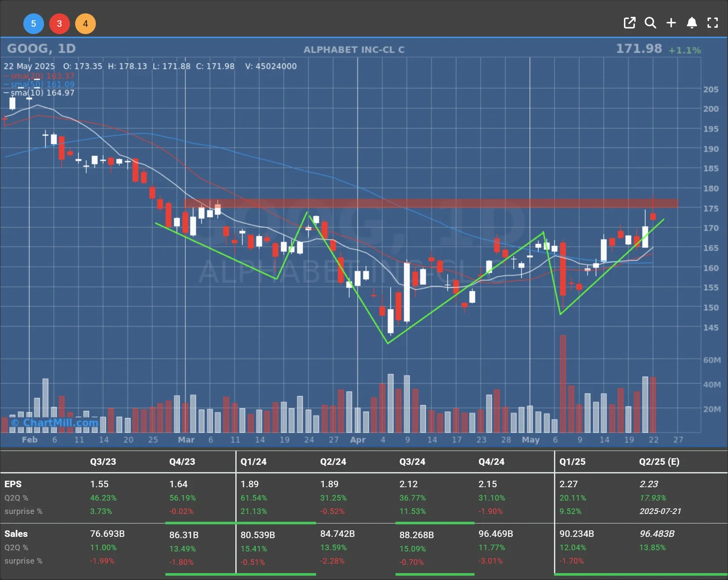Image resolution: width=728 pixels, height=580 pixels.
Task: Click EPS surprise -1.90%
Action: pyautogui.click(x=491, y=511)
